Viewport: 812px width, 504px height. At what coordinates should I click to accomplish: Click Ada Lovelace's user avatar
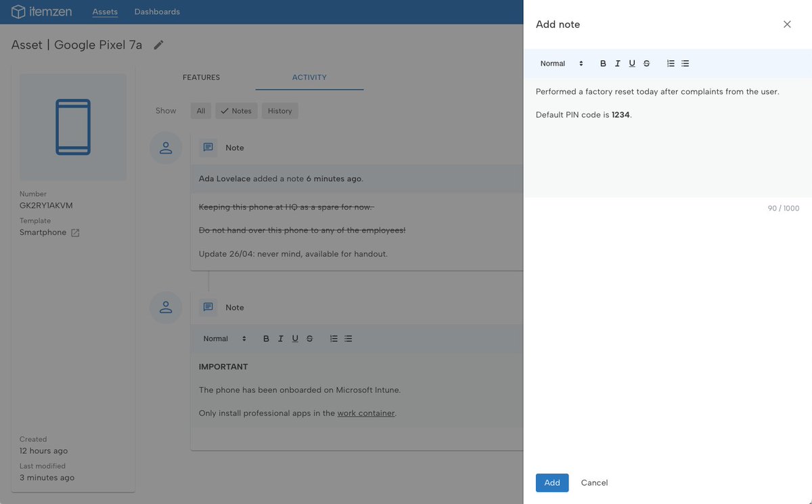tap(166, 147)
